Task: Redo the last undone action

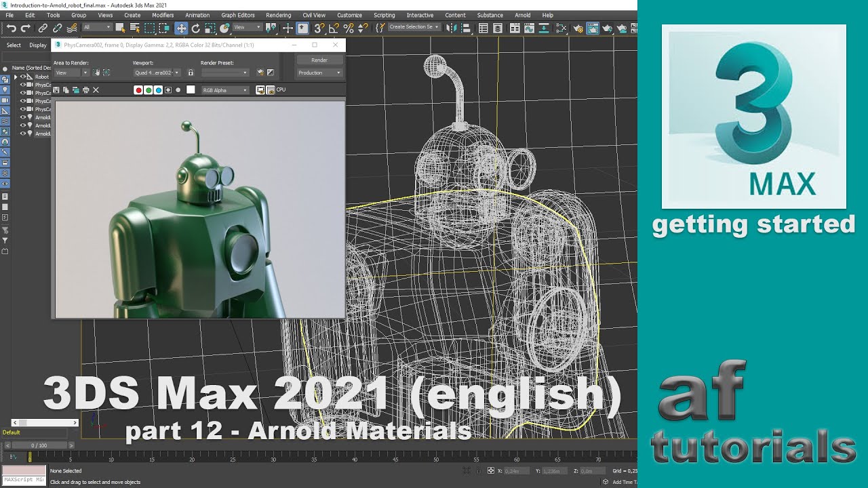Action: [26, 28]
